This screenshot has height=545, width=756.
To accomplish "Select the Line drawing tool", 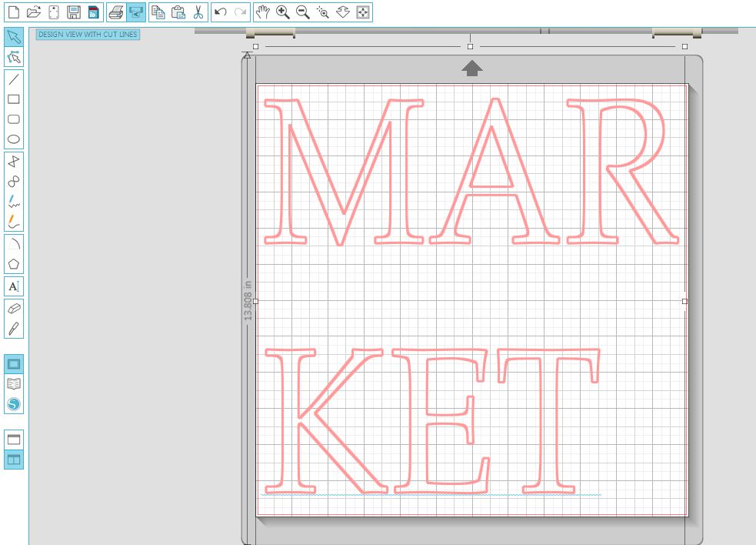I will (14, 79).
